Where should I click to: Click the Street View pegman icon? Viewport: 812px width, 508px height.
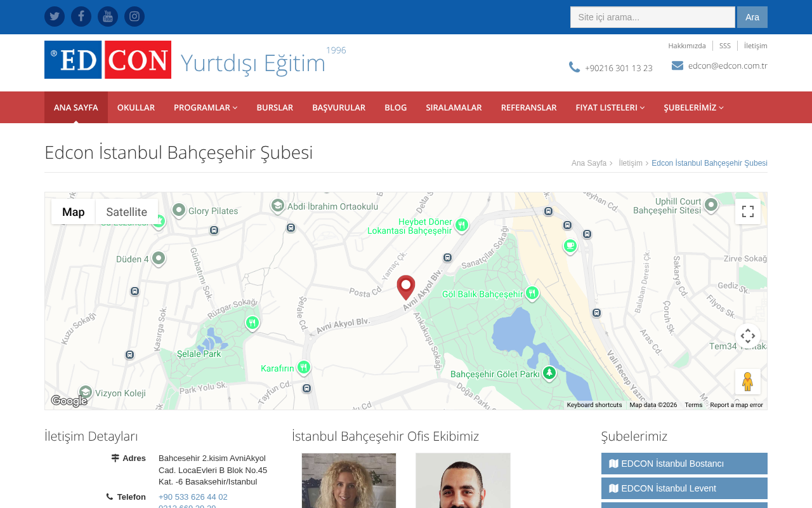748,382
